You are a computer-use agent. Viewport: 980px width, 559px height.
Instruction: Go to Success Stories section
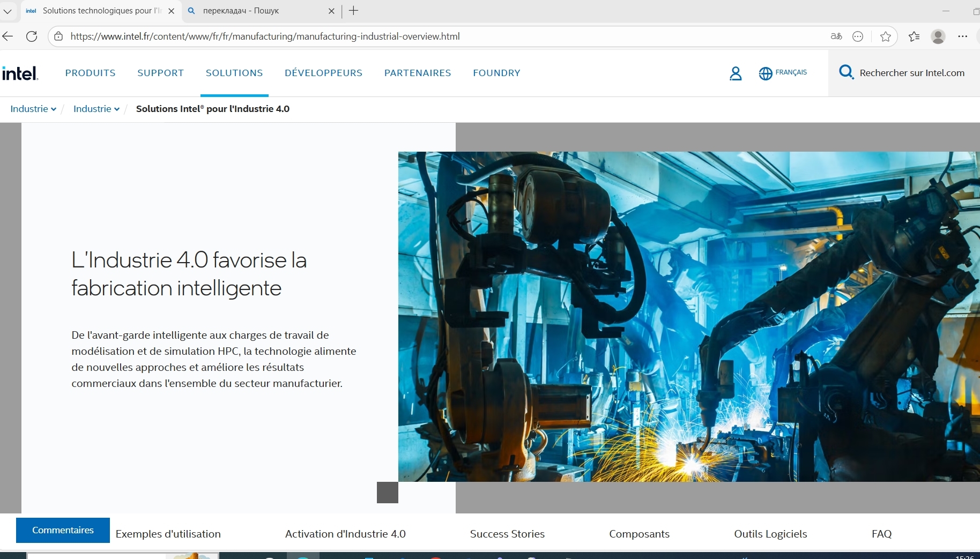[x=507, y=534]
